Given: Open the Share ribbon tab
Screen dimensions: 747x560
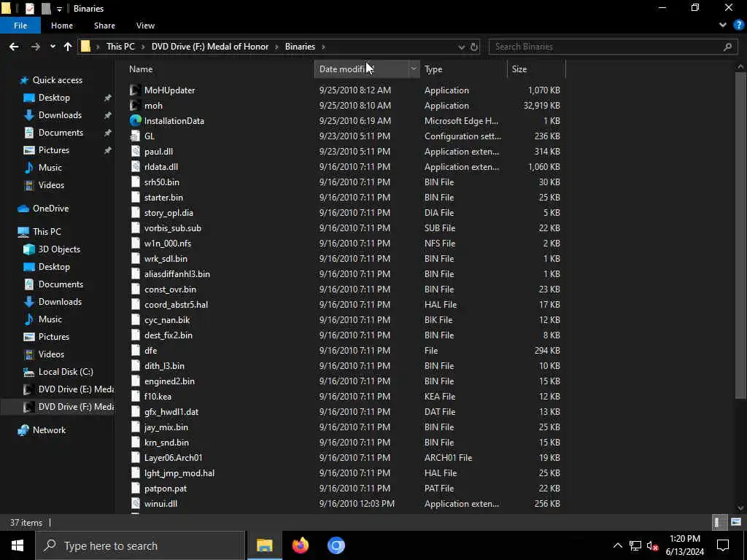Looking at the screenshot, I should coord(104,26).
